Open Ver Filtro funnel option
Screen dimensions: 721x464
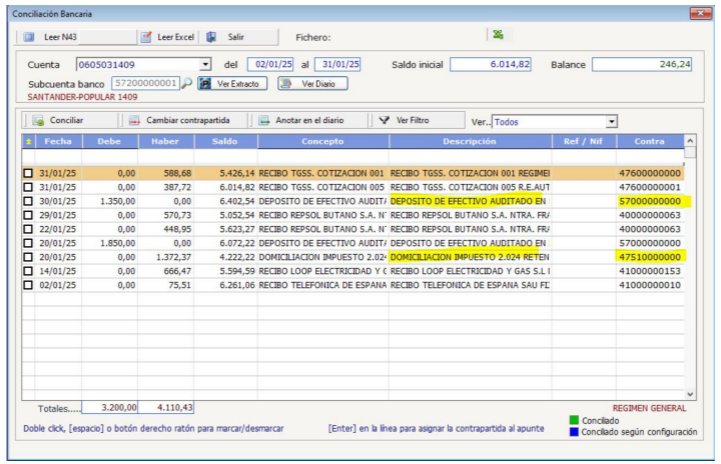(x=404, y=120)
